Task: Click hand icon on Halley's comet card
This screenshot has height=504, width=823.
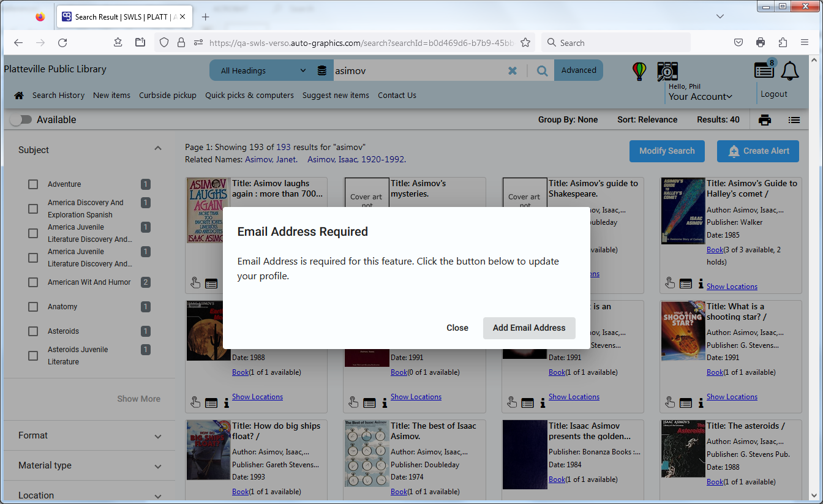Action: tap(670, 283)
